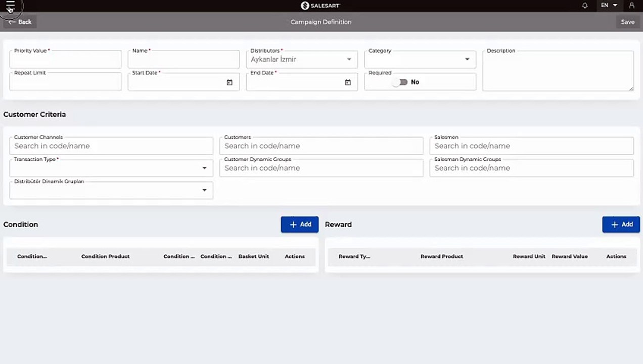Screen dimensions: 643x364
Task: Click the SalesArt logo
Action: pyautogui.click(x=320, y=6)
